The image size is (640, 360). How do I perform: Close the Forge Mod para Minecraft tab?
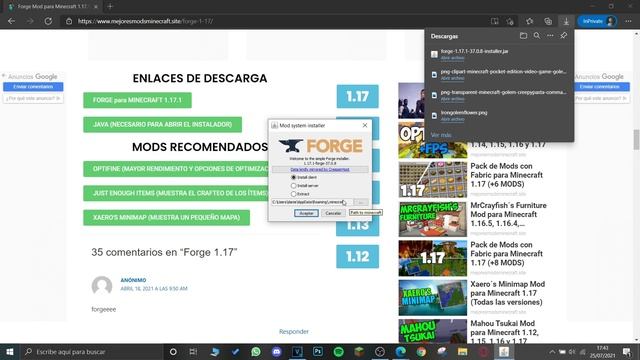click(96, 7)
